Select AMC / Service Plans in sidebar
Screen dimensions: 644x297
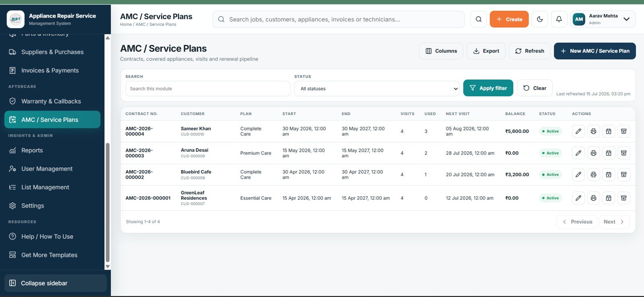pos(52,120)
